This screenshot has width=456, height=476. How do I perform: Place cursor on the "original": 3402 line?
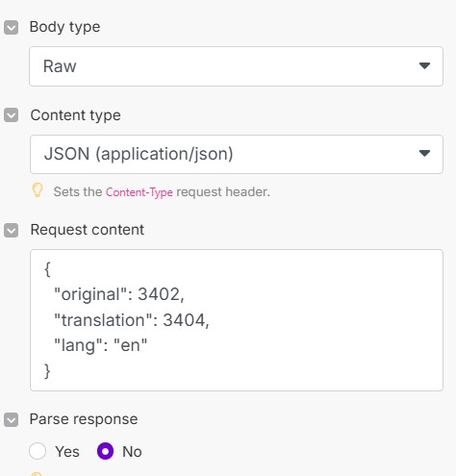[119, 294]
